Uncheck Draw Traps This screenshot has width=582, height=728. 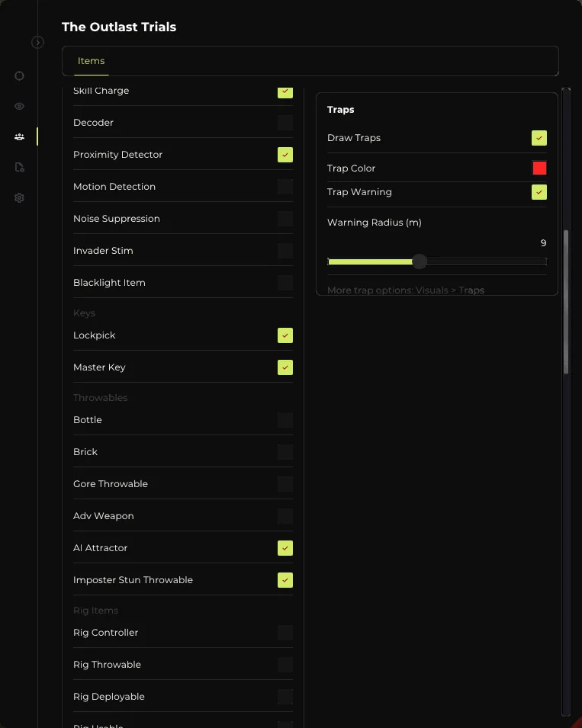point(539,138)
